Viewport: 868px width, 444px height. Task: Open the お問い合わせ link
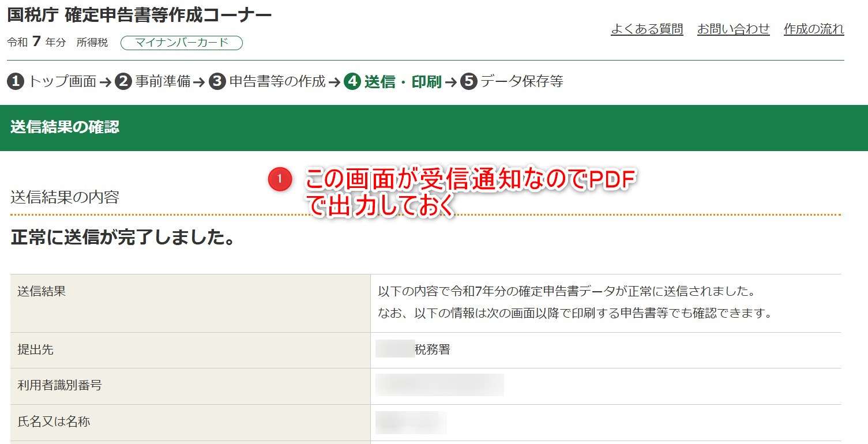(733, 29)
